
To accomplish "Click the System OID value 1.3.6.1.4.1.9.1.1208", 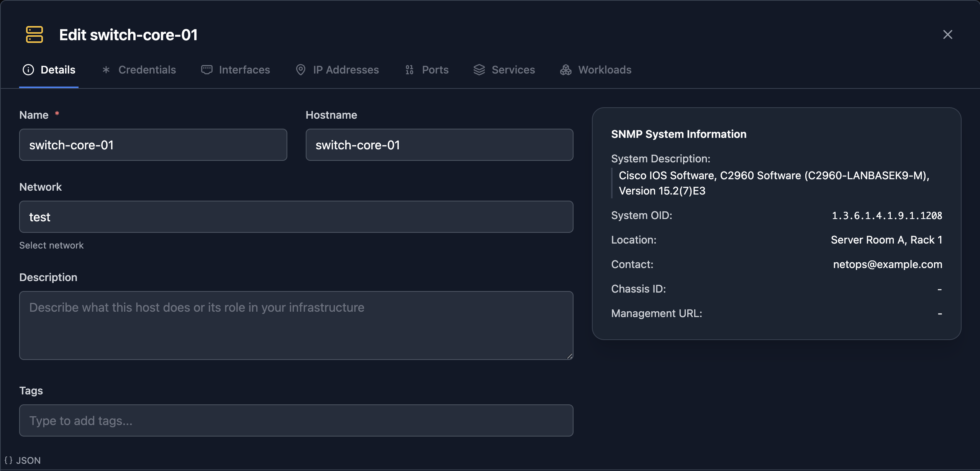I will pos(887,216).
